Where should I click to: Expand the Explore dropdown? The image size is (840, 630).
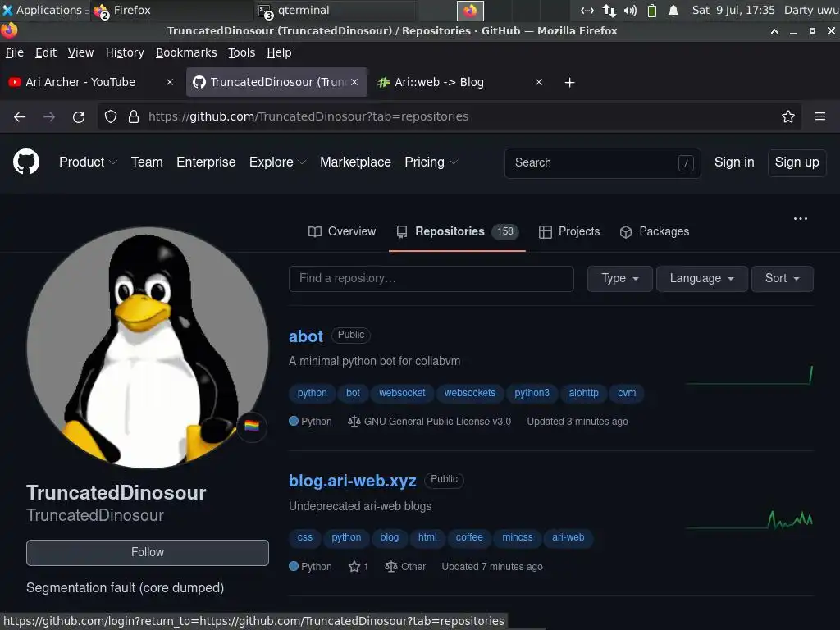[x=277, y=162]
